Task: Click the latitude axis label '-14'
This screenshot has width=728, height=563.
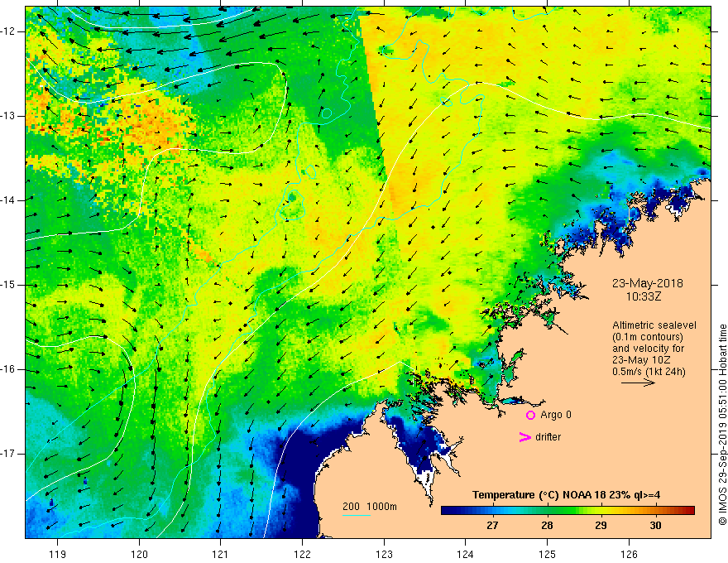Action: click(9, 200)
